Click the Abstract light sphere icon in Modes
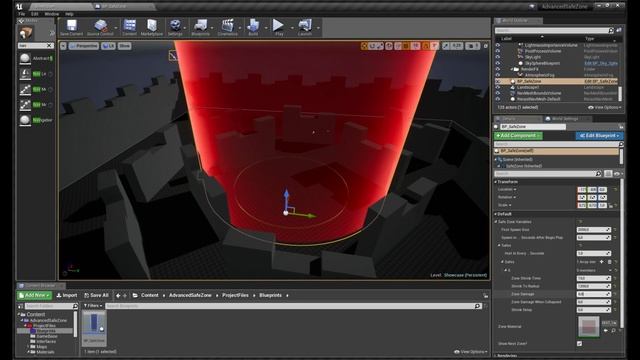Screen dimensions: 640x360 tap(25, 58)
